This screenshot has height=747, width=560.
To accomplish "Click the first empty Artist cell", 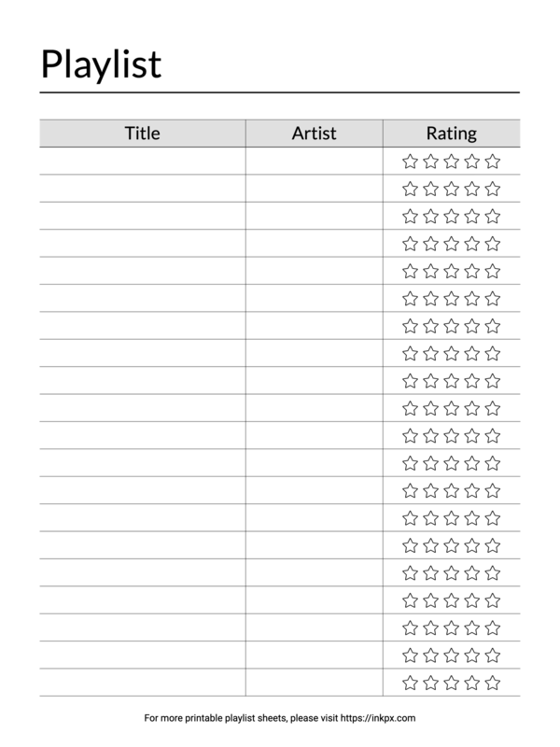I will (x=314, y=161).
